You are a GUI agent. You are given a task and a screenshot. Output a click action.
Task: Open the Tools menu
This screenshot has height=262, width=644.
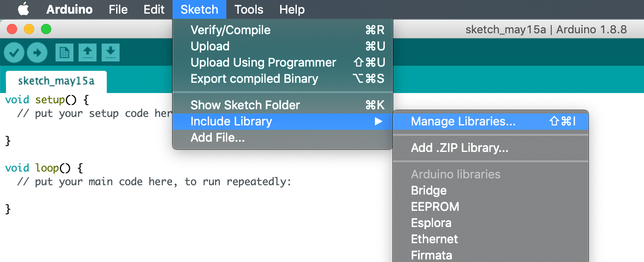pos(249,9)
